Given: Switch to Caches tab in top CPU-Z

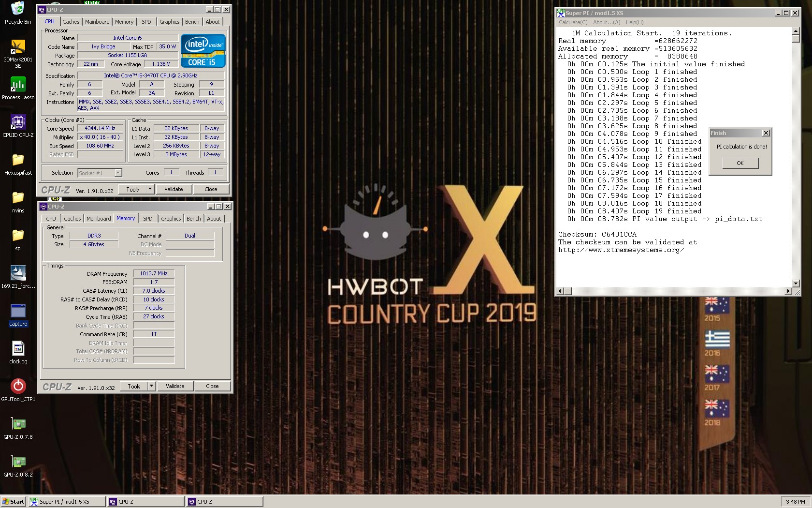Looking at the screenshot, I should click(71, 22).
